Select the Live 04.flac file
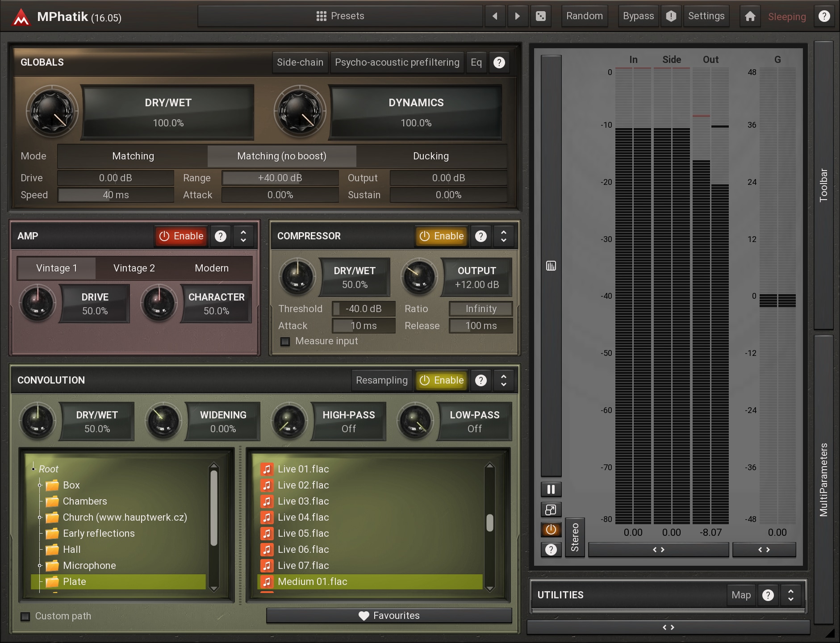Screen dimensions: 840x643 pos(370,517)
